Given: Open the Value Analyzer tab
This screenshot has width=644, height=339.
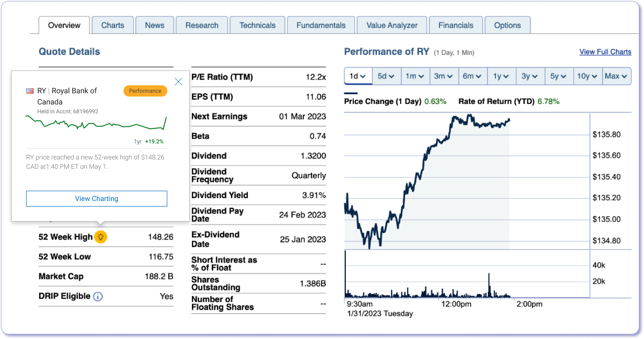Looking at the screenshot, I should point(392,25).
